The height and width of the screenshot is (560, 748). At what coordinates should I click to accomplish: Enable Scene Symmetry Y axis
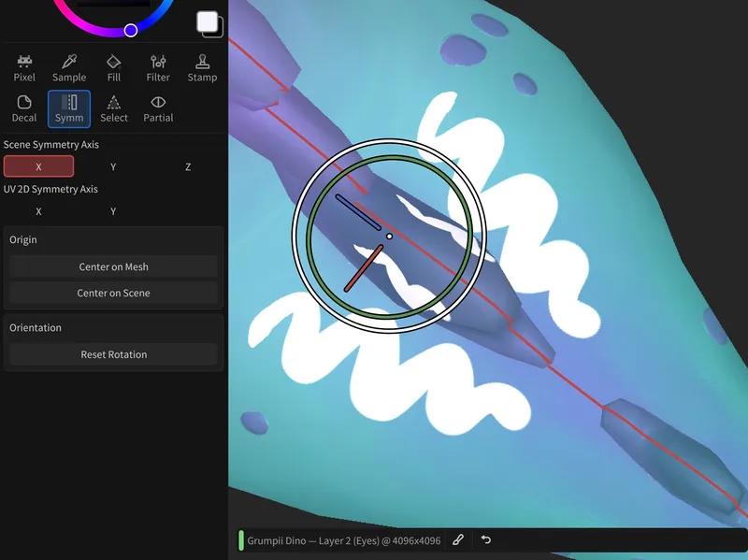point(113,166)
